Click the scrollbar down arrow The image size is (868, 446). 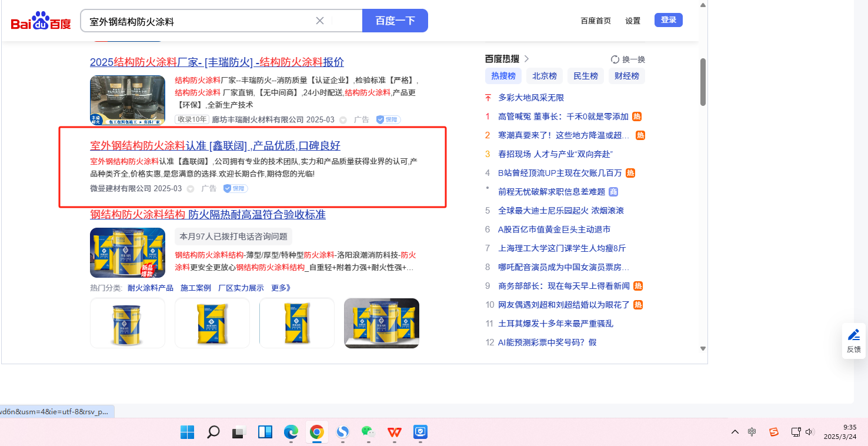tap(703, 349)
